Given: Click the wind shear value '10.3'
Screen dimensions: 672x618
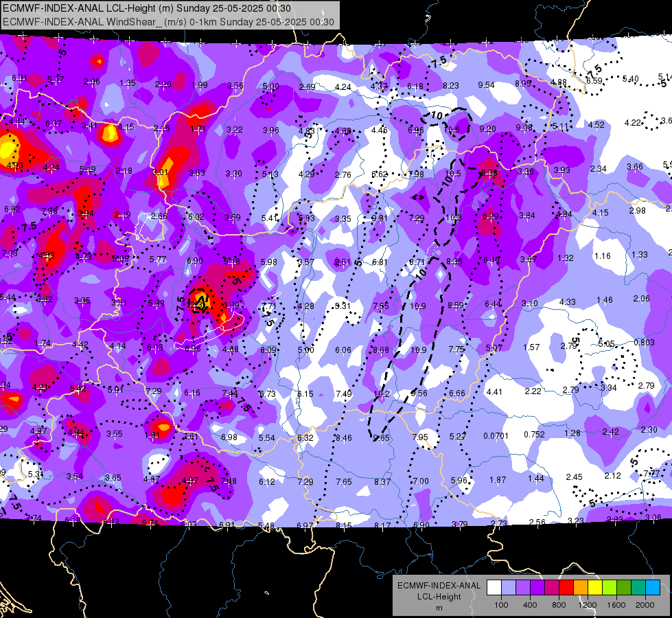Looking at the screenshot, I should click(x=454, y=218).
